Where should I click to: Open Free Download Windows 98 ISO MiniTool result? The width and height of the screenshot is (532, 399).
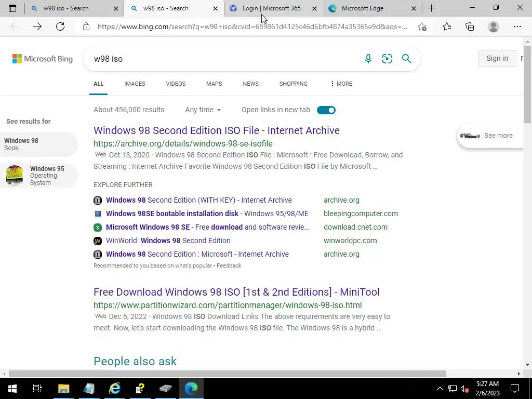236,292
